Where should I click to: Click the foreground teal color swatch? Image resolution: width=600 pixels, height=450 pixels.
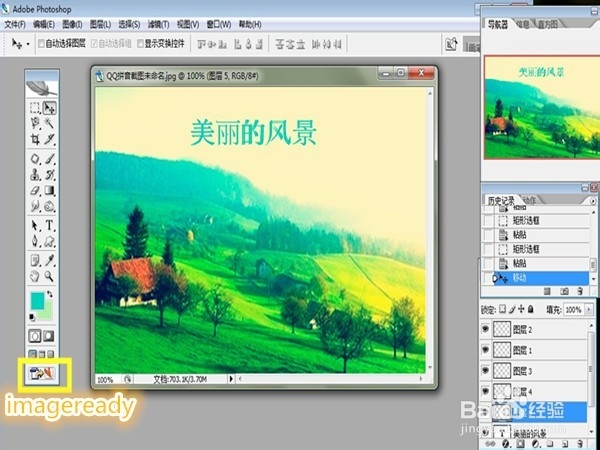click(x=37, y=301)
